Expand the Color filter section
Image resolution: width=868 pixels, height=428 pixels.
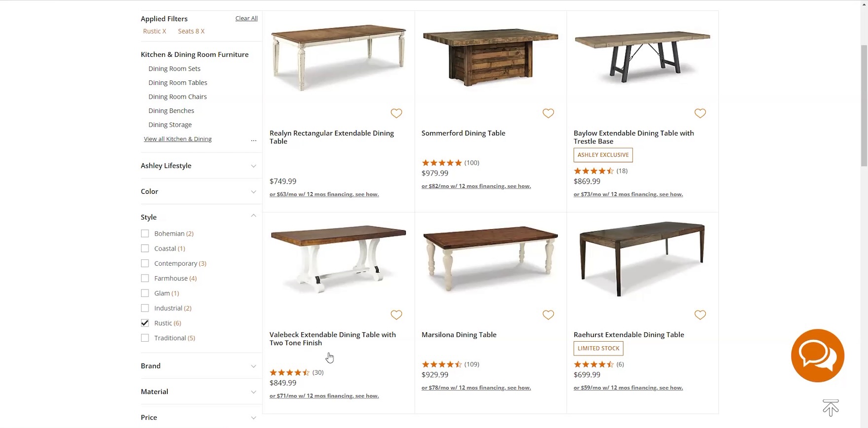coord(199,191)
